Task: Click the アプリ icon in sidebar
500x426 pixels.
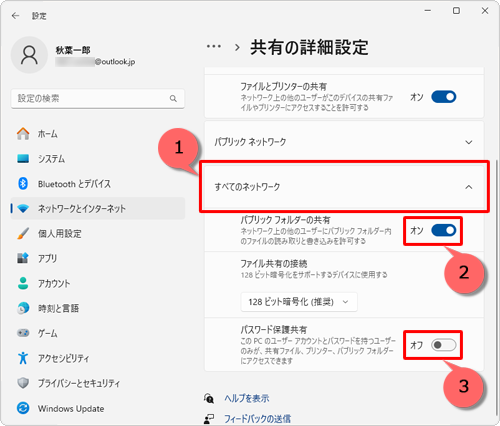Action: (23, 258)
